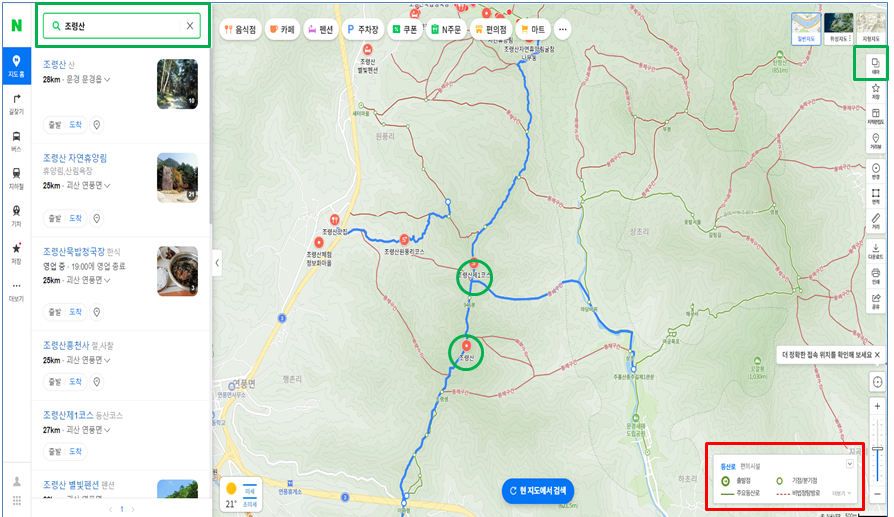Image resolution: width=894 pixels, height=517 pixels.
Task: Filter map by 쿠폰 (coupons)
Action: pos(405,29)
